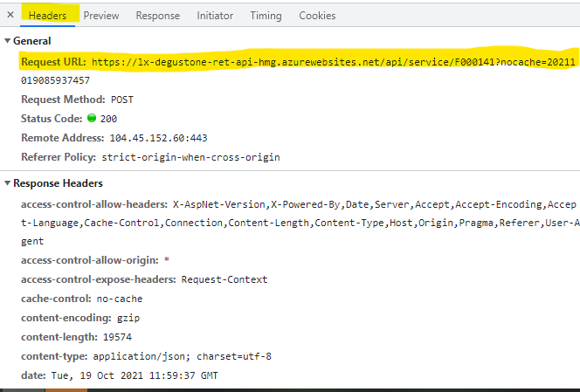Open the Timing tab
Viewport: 580px width, 392px height.
point(266,16)
